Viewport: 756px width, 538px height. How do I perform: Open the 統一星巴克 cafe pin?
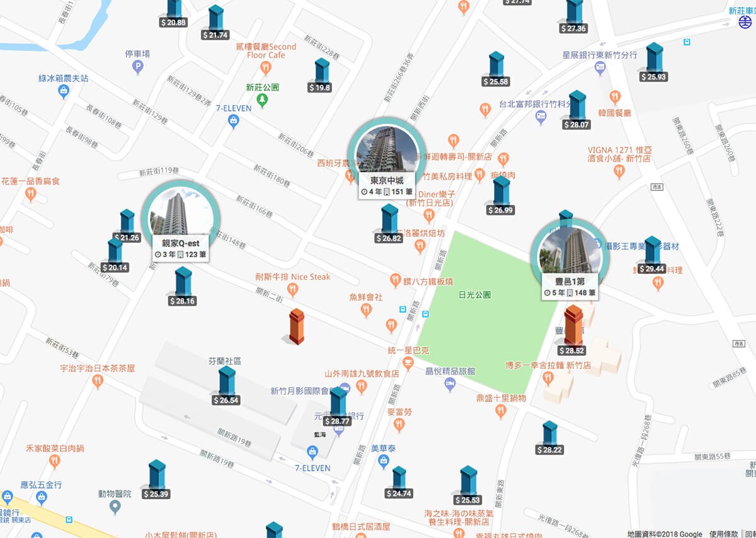click(408, 362)
